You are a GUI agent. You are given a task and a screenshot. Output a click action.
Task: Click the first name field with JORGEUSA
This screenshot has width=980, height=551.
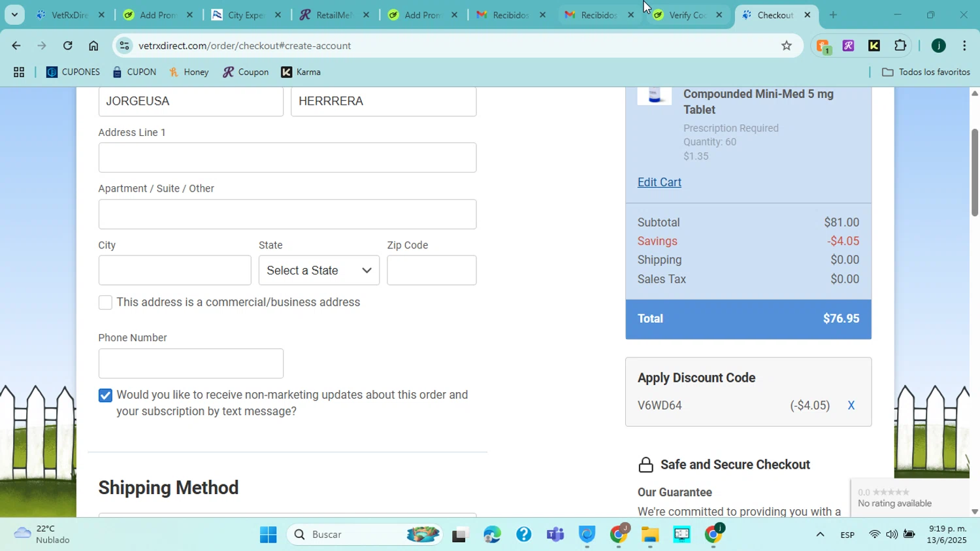coord(191,101)
